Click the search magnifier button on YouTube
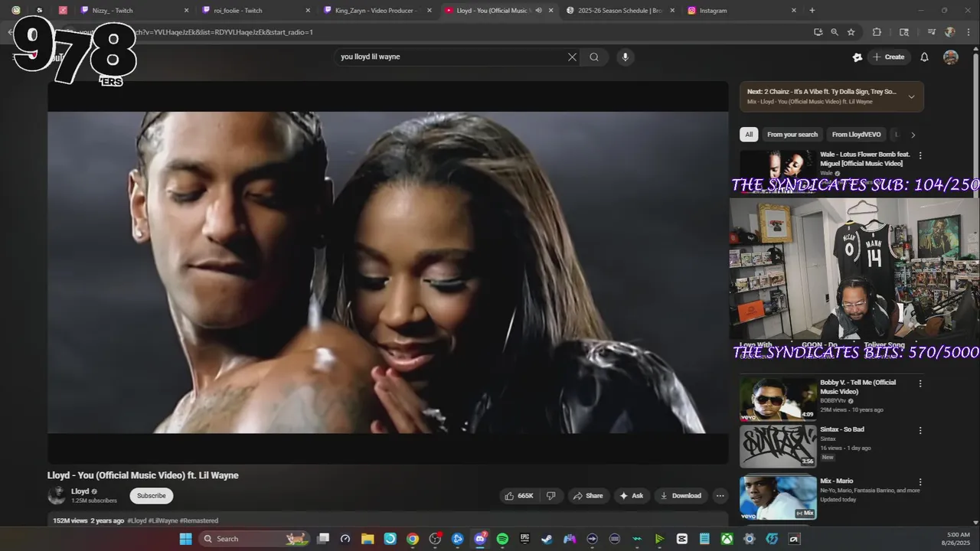 (594, 57)
